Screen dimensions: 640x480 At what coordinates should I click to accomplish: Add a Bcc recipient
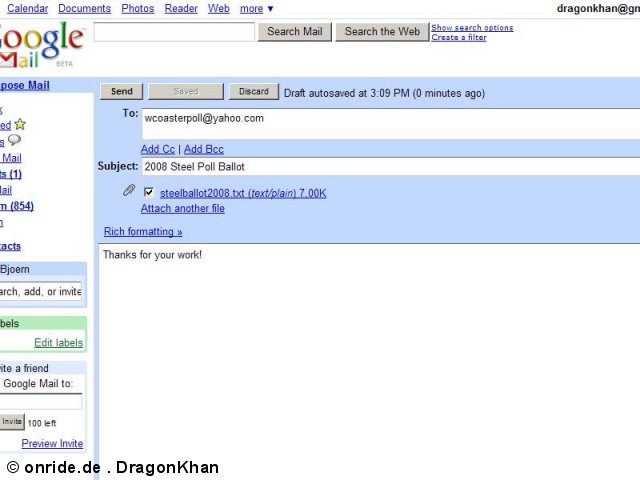pos(204,149)
